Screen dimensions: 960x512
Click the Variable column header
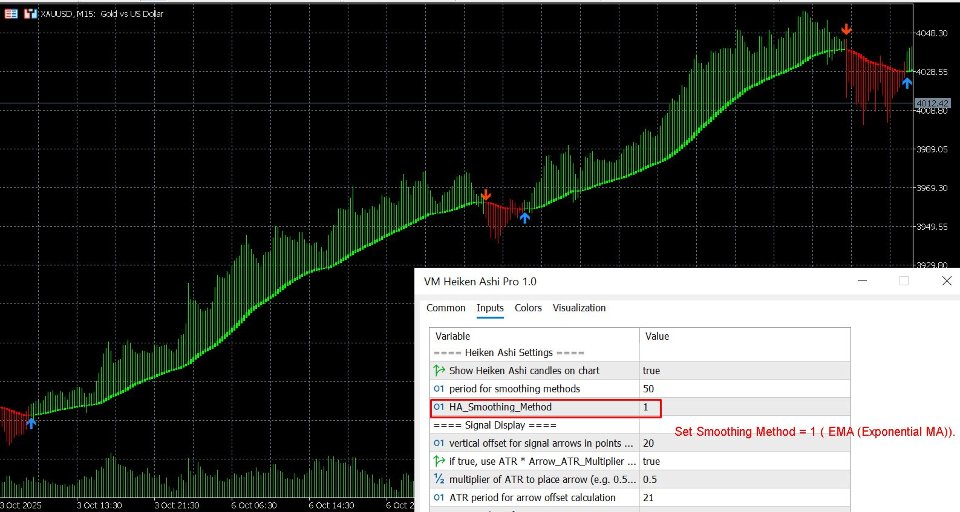[452, 336]
